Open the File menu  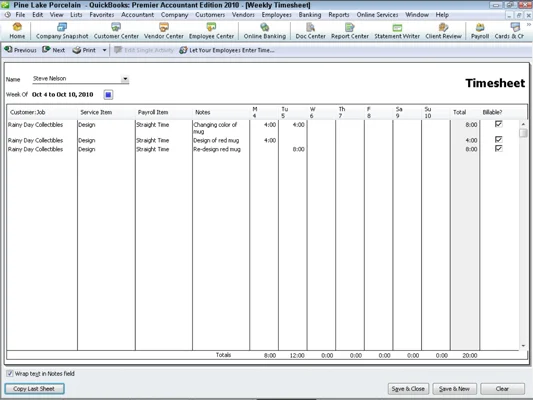click(20, 15)
